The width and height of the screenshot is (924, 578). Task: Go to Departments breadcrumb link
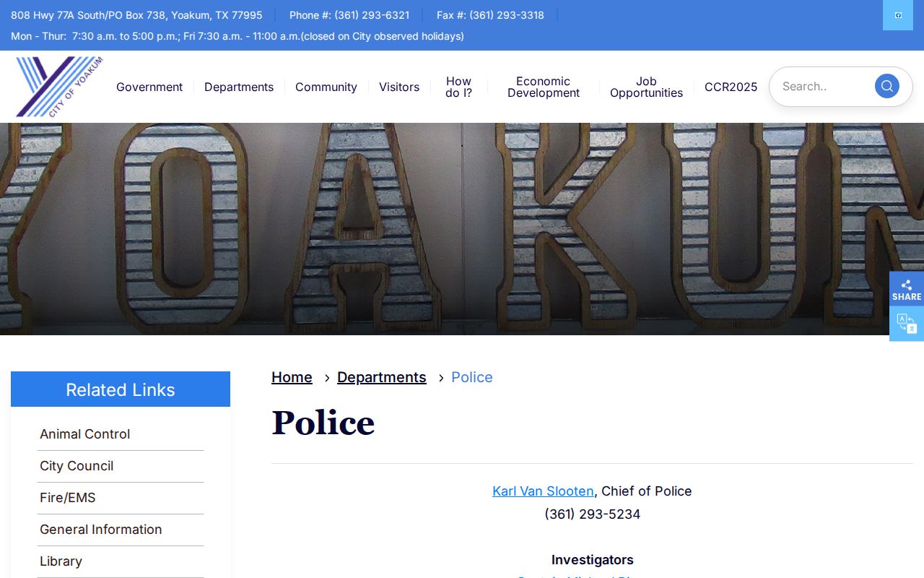point(382,377)
